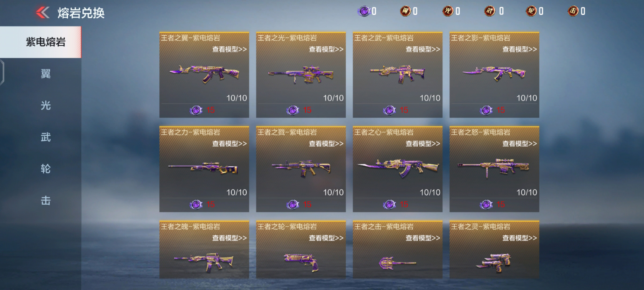Tap the purple lava token icon in header
Viewport: 644px width, 290px height.
point(364,11)
